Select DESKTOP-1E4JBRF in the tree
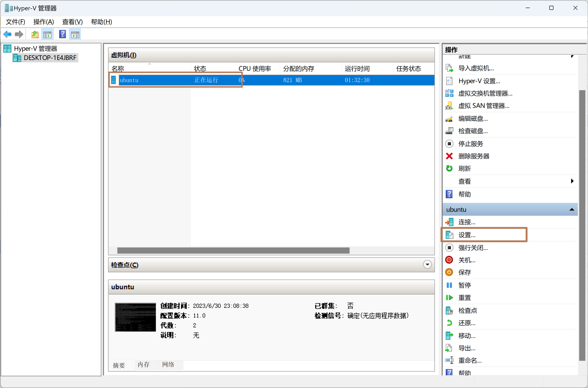This screenshot has width=588, height=388. pos(50,58)
